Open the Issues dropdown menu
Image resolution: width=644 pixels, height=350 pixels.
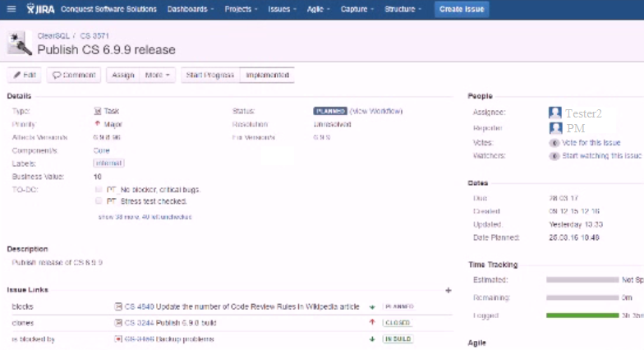[x=283, y=9]
